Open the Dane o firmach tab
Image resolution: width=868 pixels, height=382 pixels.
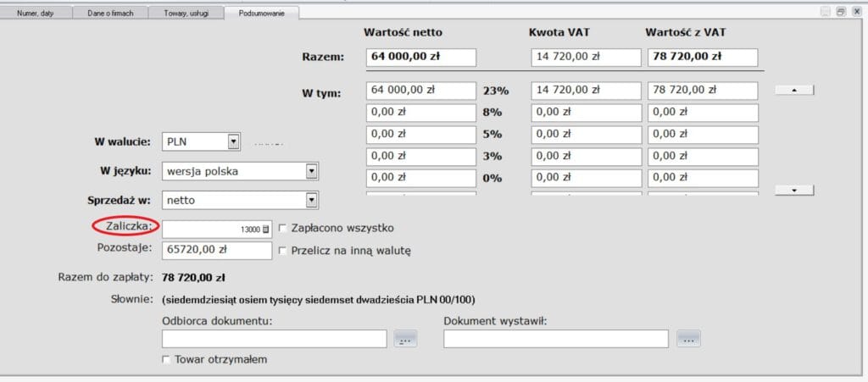pos(110,13)
